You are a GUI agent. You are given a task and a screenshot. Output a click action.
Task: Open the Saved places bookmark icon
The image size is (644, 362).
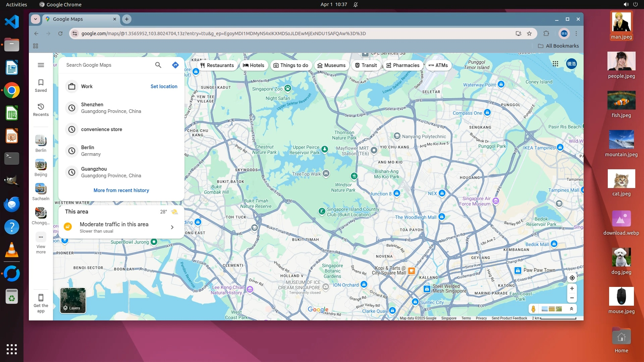[41, 82]
